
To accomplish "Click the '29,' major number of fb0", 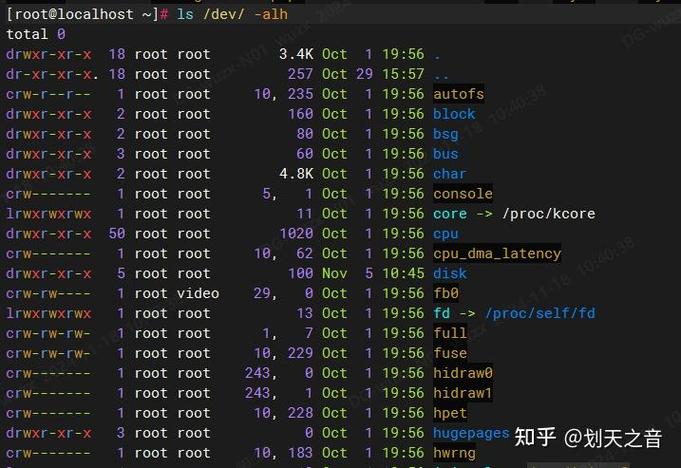I will pyautogui.click(x=265, y=293).
